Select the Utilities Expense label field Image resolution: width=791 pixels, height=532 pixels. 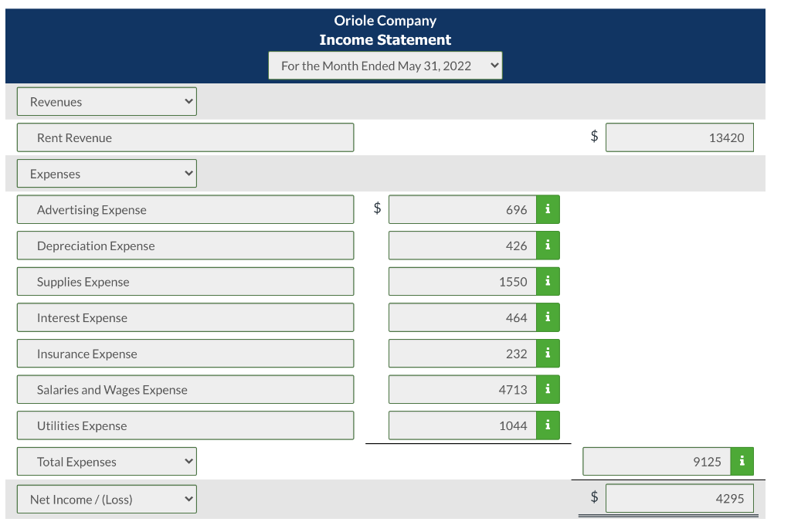click(x=185, y=425)
